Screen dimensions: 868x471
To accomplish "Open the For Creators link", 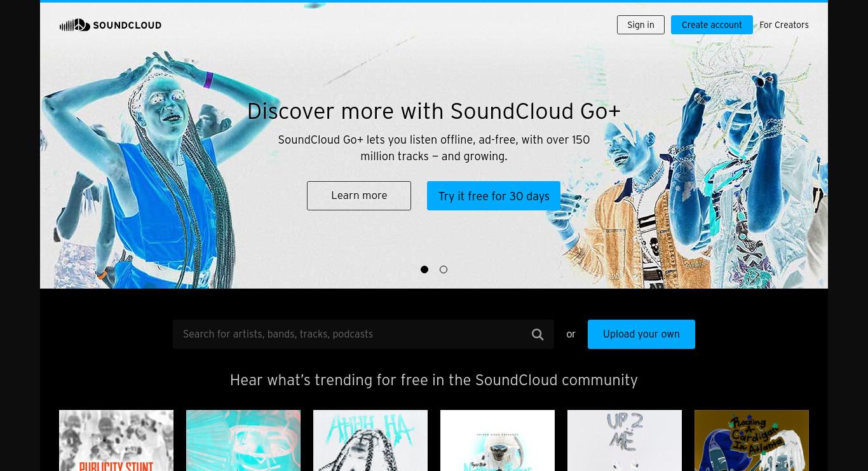I will 784,25.
